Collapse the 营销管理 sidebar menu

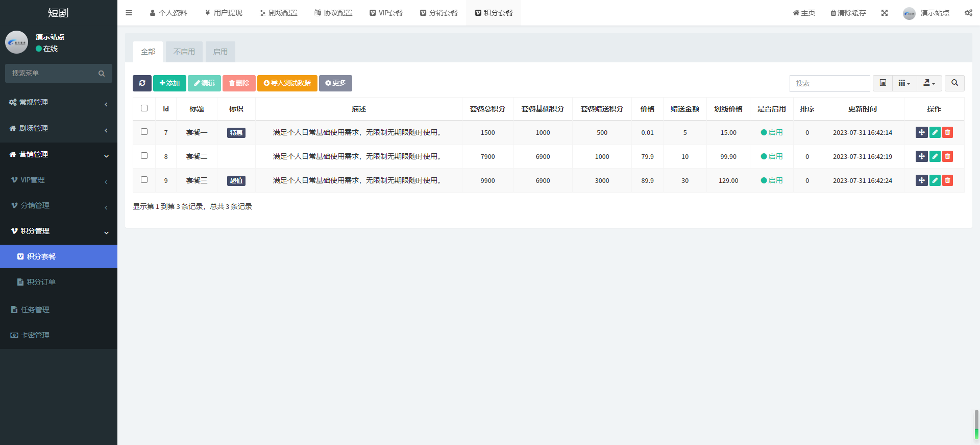(59, 155)
